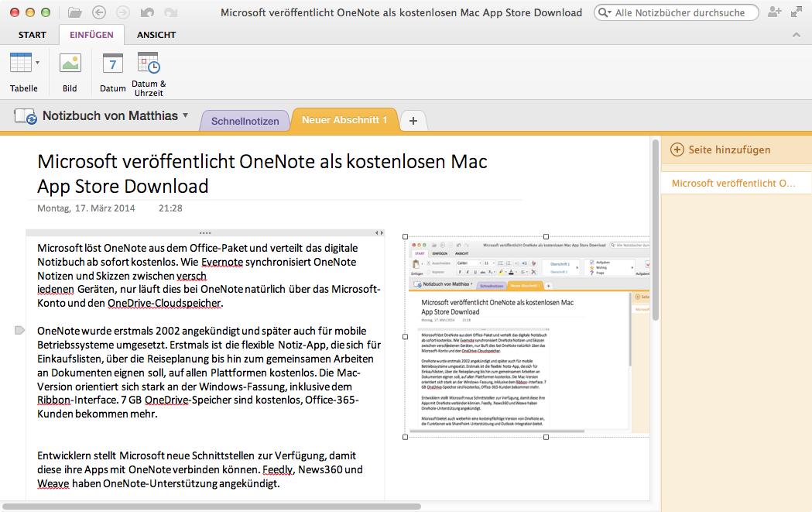Click the Tabelle insert icon
This screenshot has height=512, width=812.
click(21, 63)
